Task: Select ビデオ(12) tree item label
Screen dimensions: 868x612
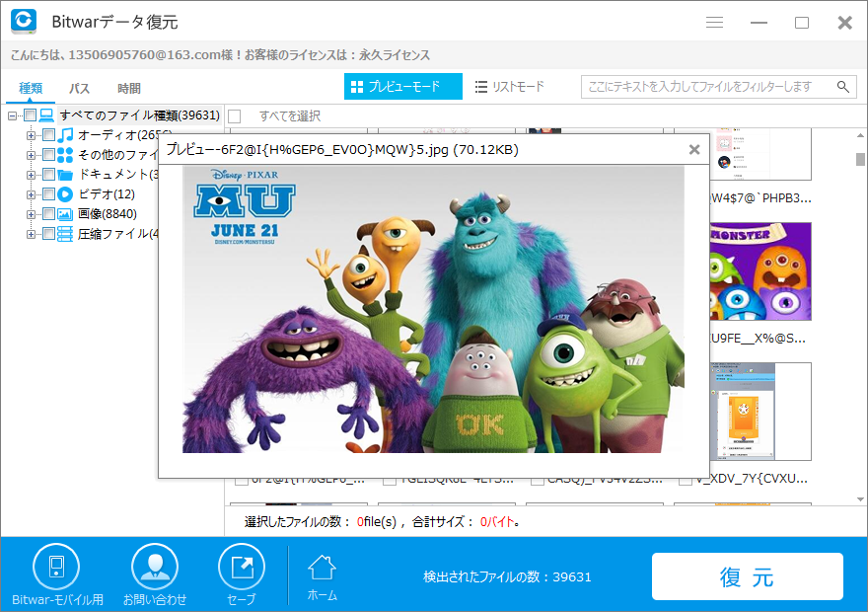Action: tap(107, 194)
